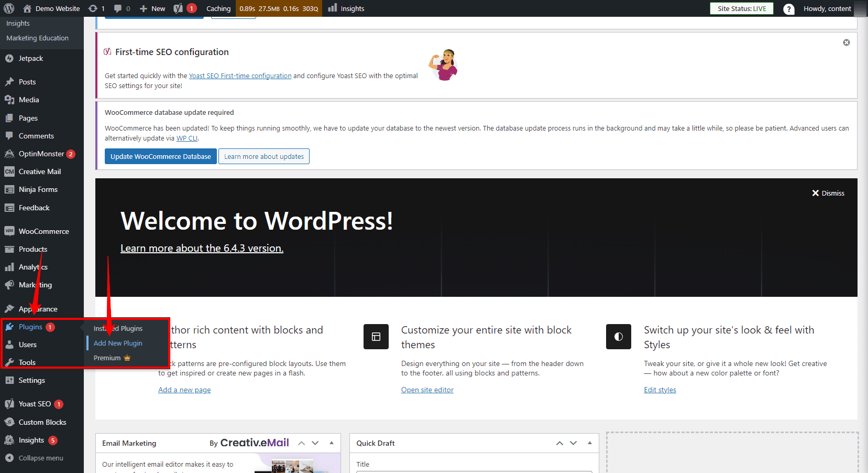
Task: Click the comments bubble icon in admin bar
Action: pos(118,8)
